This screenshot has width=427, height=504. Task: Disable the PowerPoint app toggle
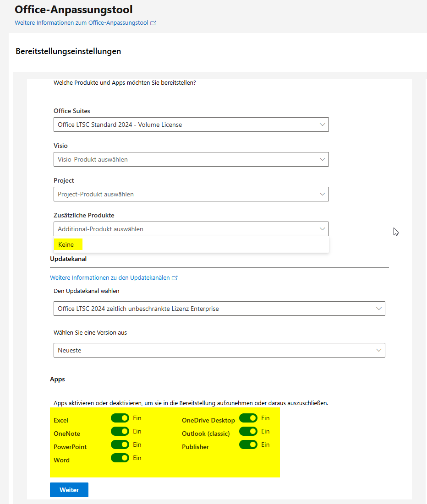pyautogui.click(x=120, y=444)
